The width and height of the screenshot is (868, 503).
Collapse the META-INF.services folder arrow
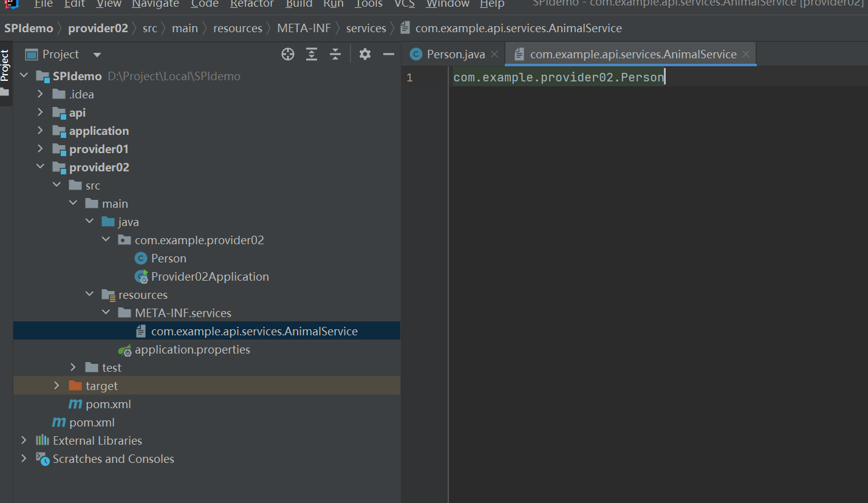click(106, 313)
